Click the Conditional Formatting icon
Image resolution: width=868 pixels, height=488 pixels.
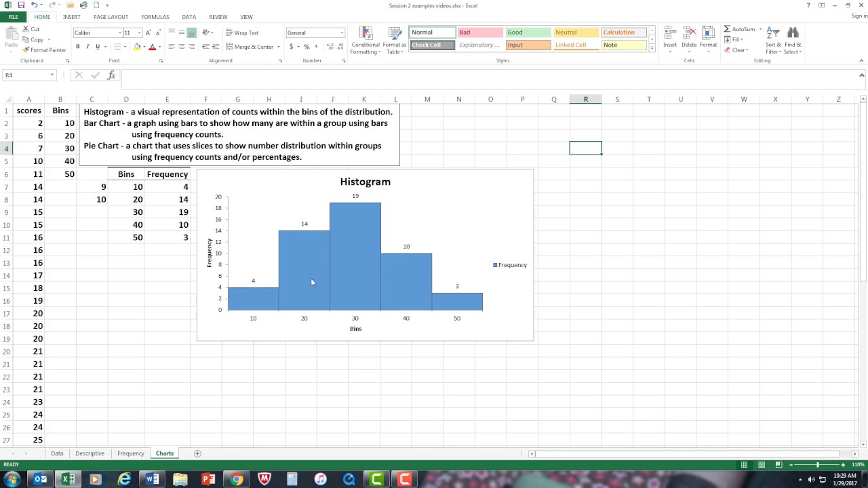tap(366, 34)
